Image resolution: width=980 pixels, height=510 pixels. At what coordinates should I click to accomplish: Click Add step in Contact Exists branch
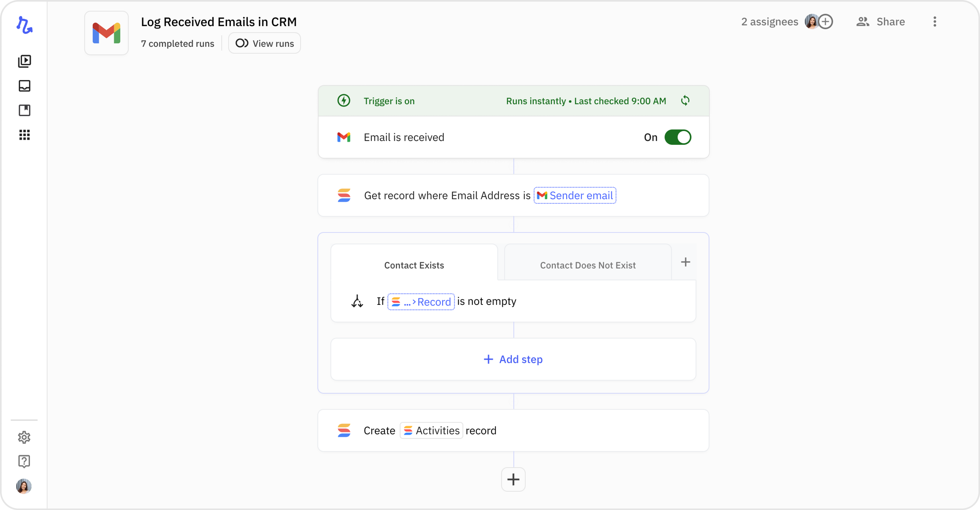point(514,359)
